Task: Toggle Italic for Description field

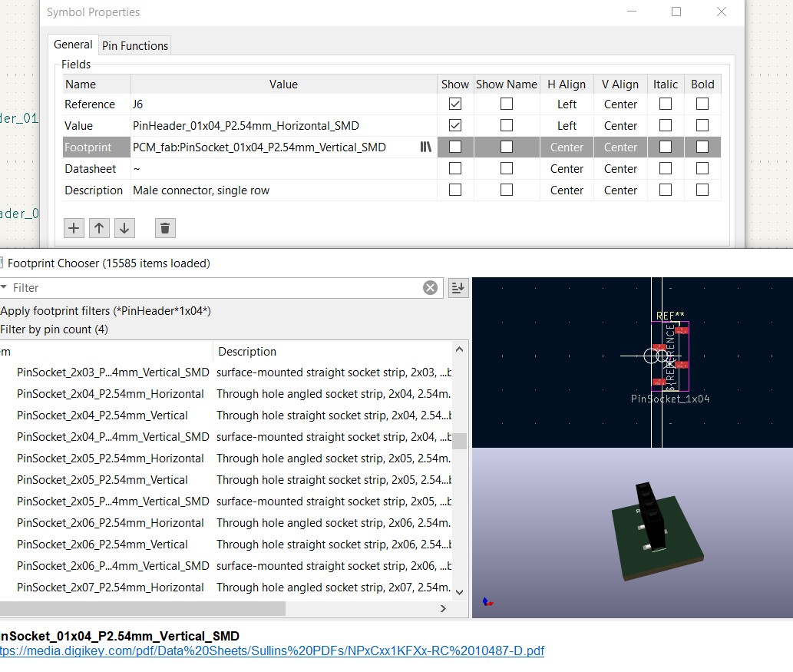Action: (x=666, y=190)
